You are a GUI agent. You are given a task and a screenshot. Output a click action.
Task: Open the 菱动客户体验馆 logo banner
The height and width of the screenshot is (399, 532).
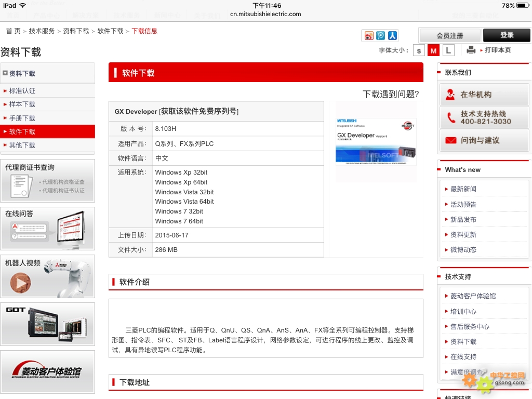(47, 372)
